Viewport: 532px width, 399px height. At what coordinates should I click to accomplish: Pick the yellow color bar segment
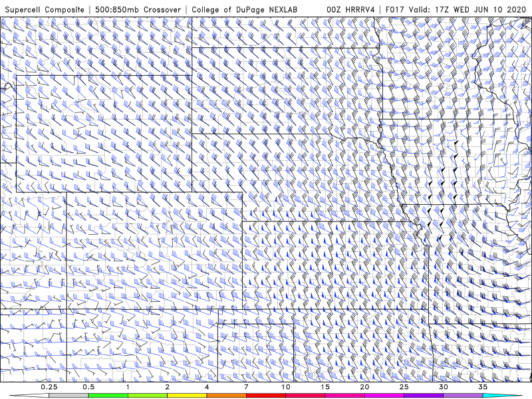point(187,396)
